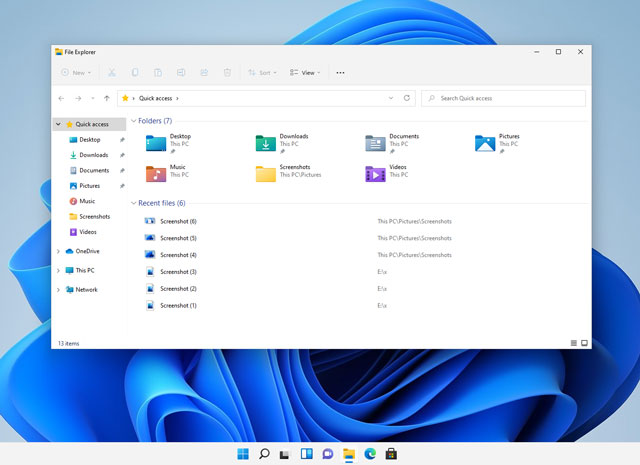Click the Search Quick access field

(503, 98)
